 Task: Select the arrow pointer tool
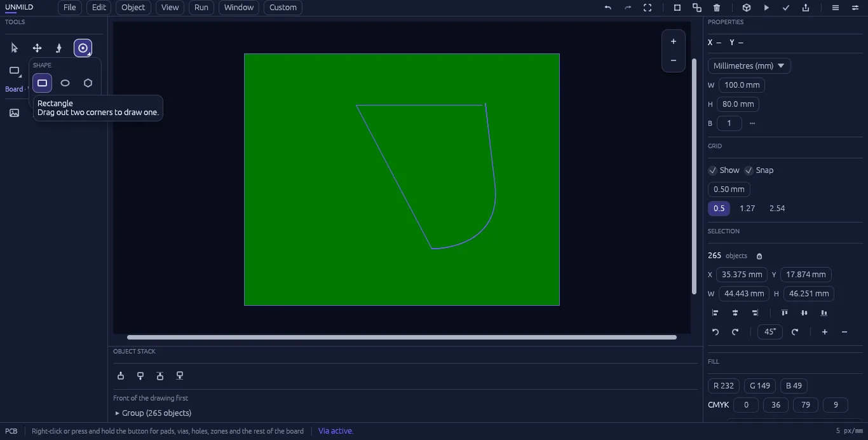[x=14, y=48]
